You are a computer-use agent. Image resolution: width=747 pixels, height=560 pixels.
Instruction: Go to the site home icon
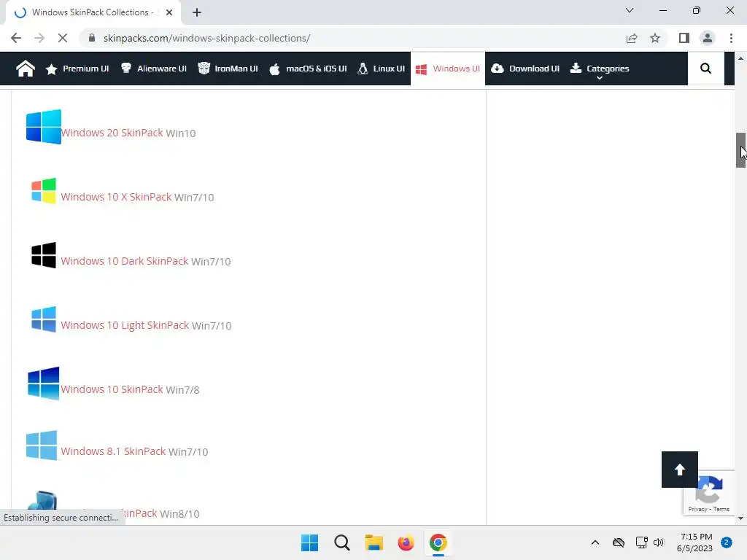pyautogui.click(x=26, y=69)
